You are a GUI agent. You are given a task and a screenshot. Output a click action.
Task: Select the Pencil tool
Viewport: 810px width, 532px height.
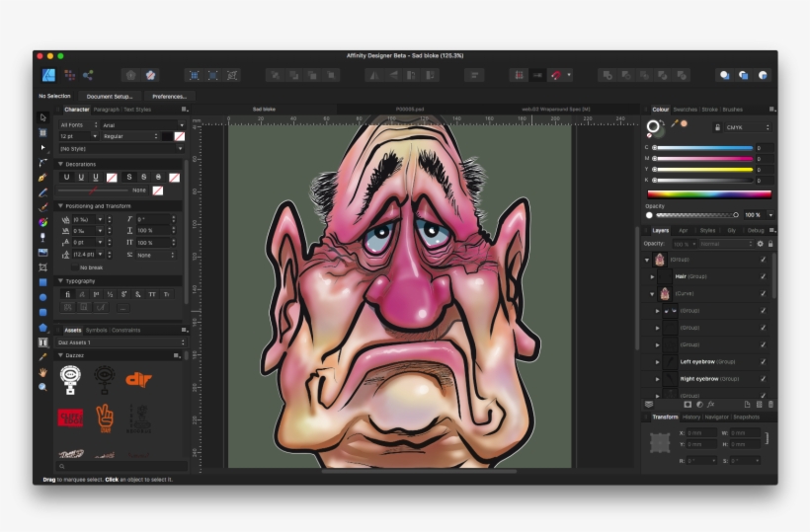42,192
